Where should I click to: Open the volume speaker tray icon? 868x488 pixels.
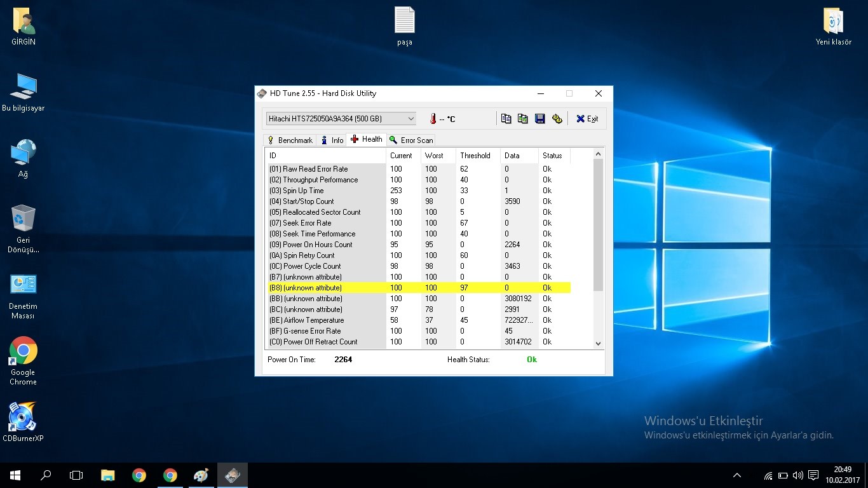coord(798,475)
